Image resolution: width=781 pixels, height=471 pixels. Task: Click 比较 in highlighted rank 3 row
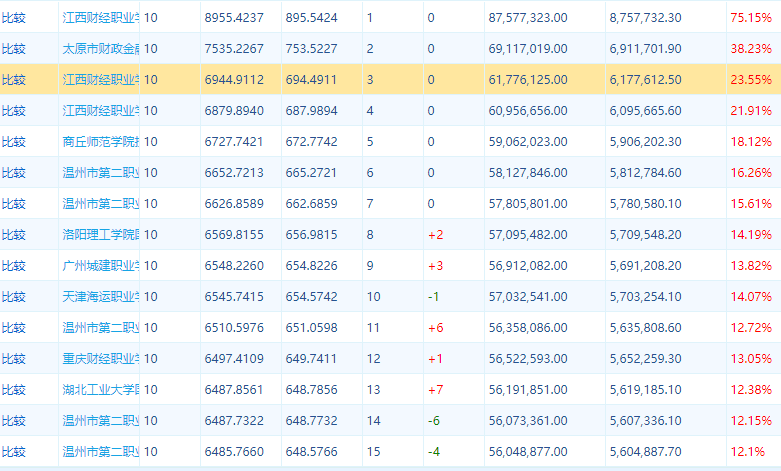click(13, 79)
